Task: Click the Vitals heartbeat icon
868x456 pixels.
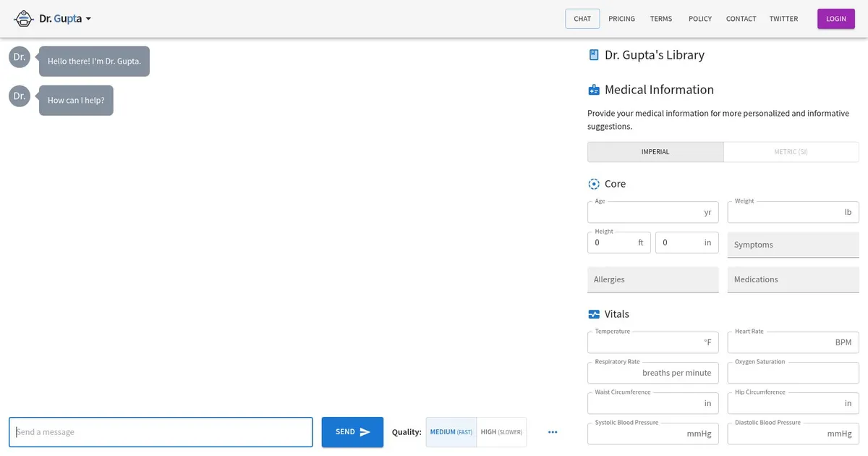Action: click(x=594, y=314)
